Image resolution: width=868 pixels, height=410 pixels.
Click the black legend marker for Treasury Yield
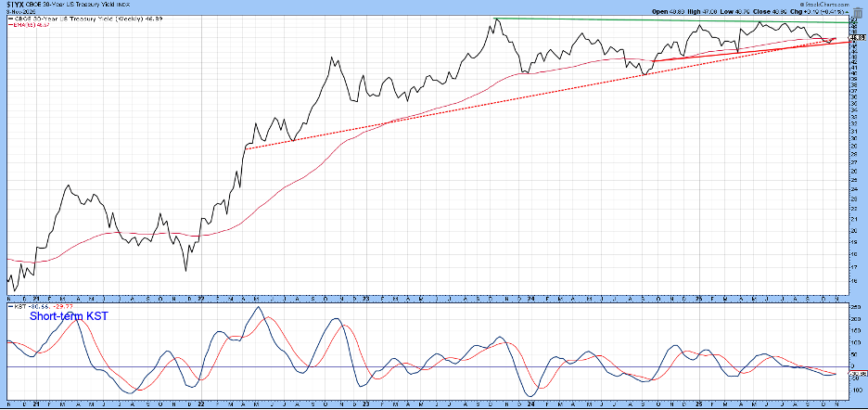9,19
